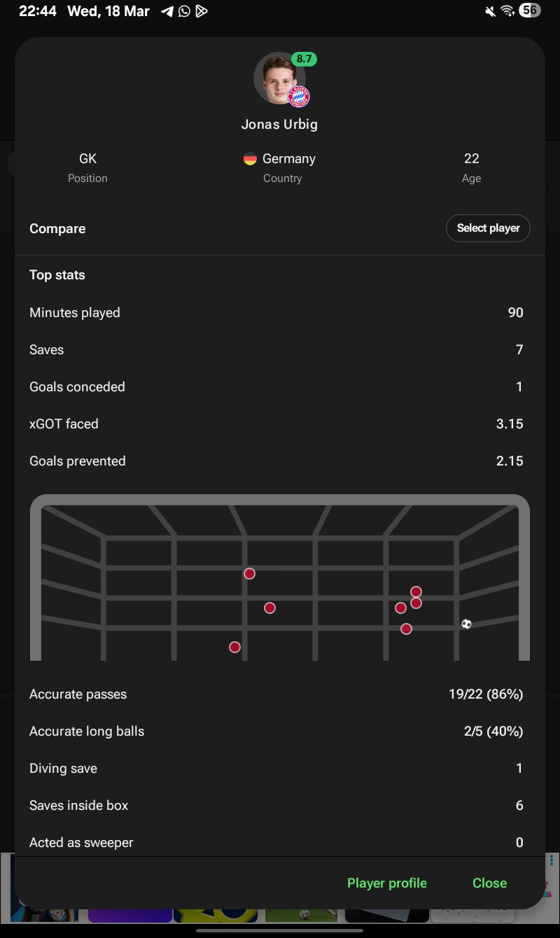Close the player stats popup
The image size is (560, 938).
[x=489, y=883]
